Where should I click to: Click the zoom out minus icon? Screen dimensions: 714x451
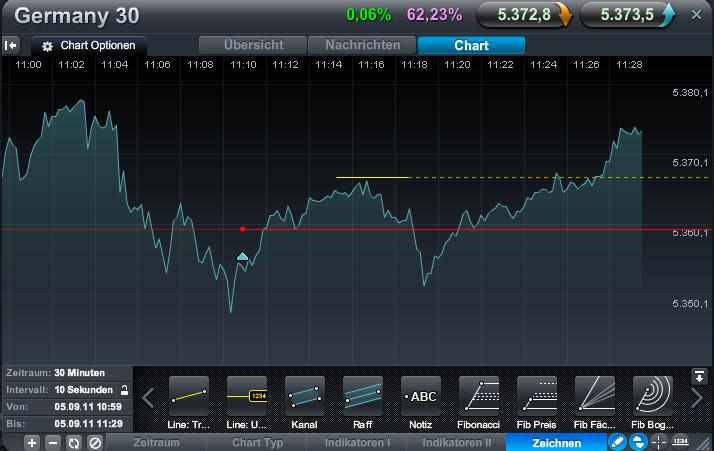point(53,442)
